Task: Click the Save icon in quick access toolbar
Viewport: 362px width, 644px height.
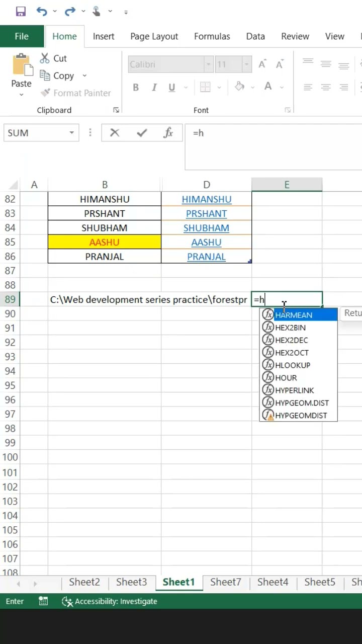Action: click(21, 11)
